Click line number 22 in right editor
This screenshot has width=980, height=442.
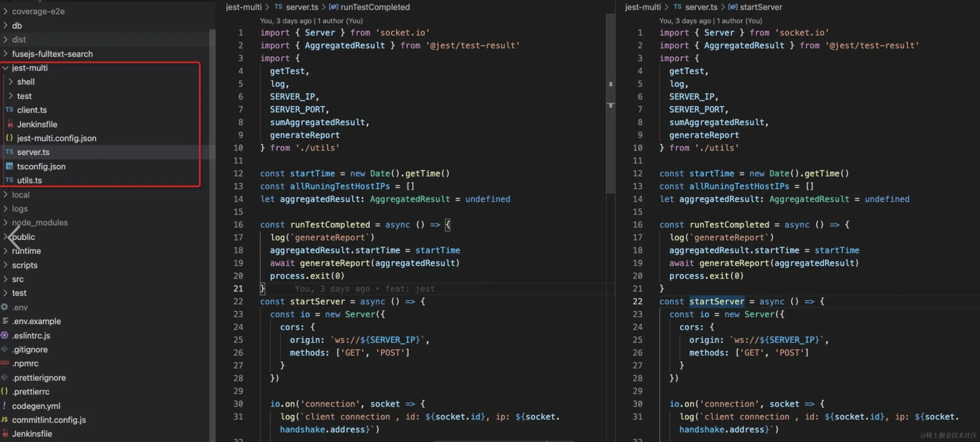click(x=638, y=301)
